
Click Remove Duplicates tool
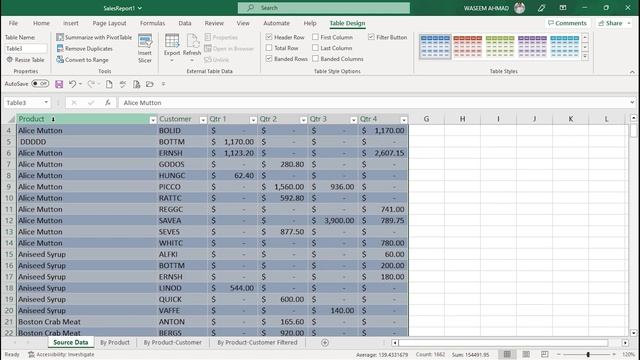point(84,49)
